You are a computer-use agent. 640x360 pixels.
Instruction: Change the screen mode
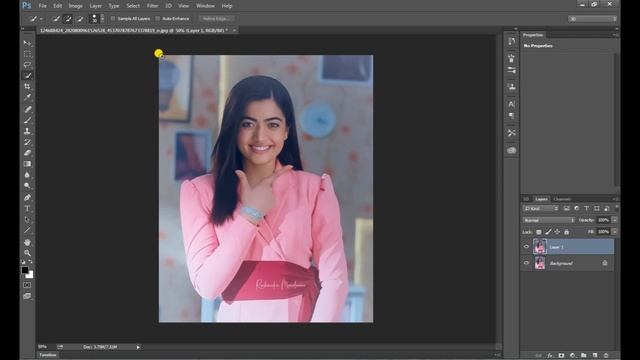pos(27,296)
